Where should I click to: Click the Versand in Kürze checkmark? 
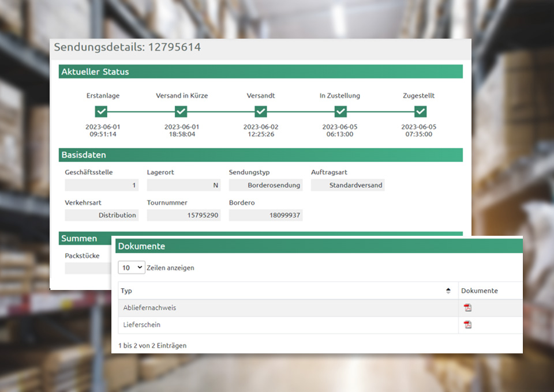pyautogui.click(x=181, y=111)
